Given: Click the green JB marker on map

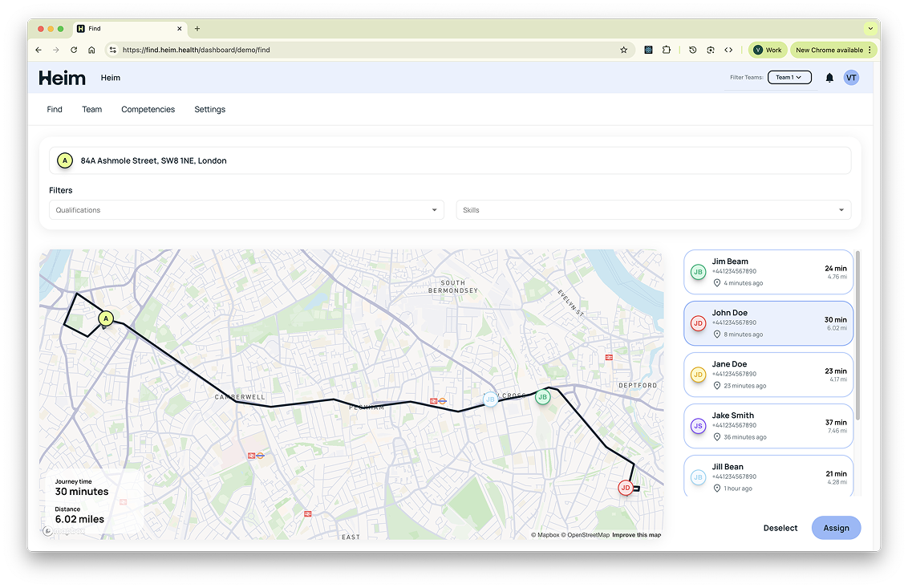Looking at the screenshot, I should [x=542, y=397].
